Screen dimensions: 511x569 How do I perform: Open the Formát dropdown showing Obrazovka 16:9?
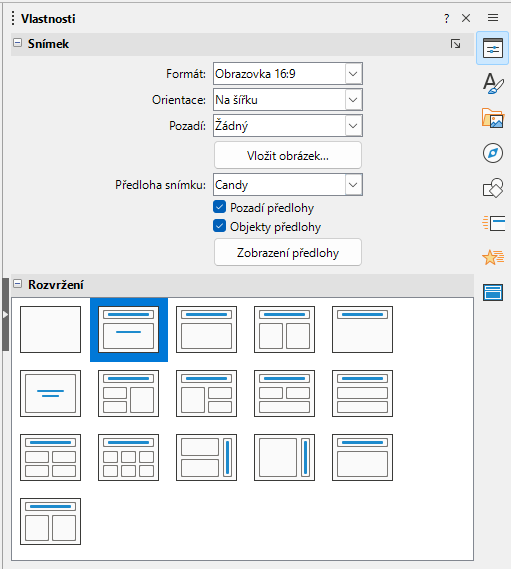point(288,74)
